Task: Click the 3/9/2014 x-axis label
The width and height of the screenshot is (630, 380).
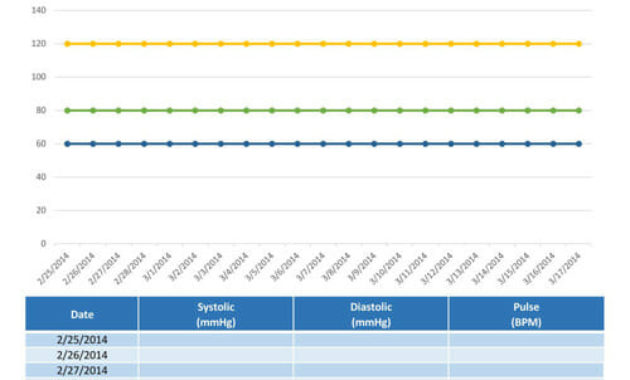Action: click(362, 267)
